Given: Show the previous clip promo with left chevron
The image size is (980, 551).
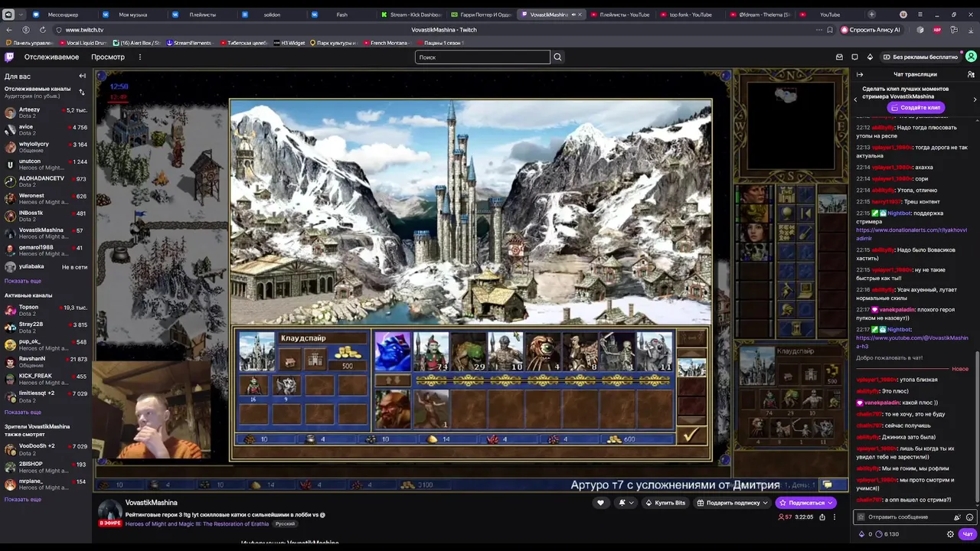Looking at the screenshot, I should [x=856, y=99].
